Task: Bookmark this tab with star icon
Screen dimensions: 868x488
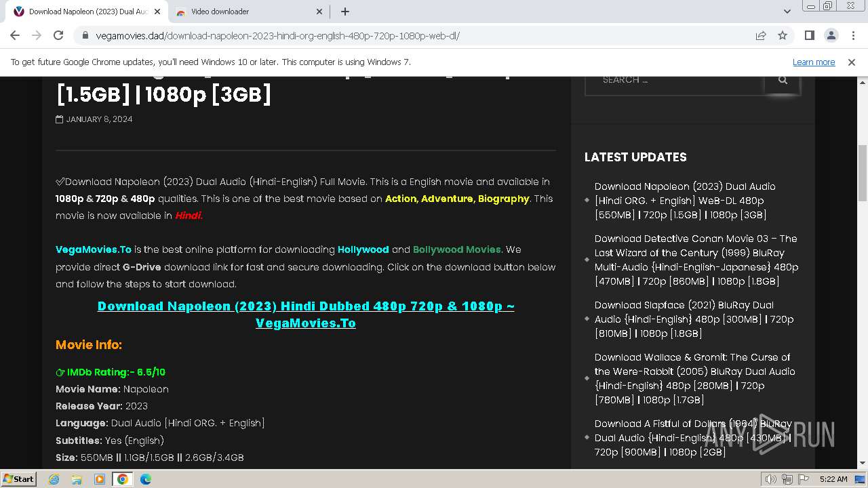Action: (x=783, y=35)
